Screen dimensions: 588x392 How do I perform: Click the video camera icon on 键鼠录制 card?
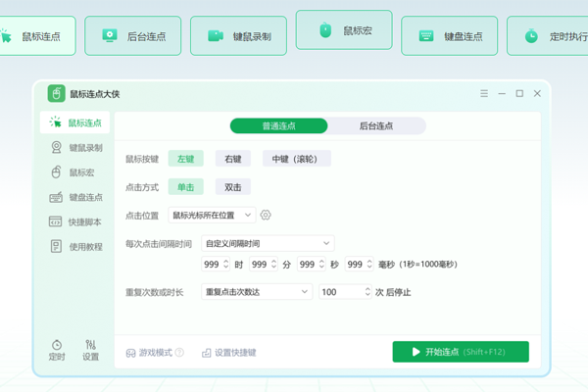216,36
